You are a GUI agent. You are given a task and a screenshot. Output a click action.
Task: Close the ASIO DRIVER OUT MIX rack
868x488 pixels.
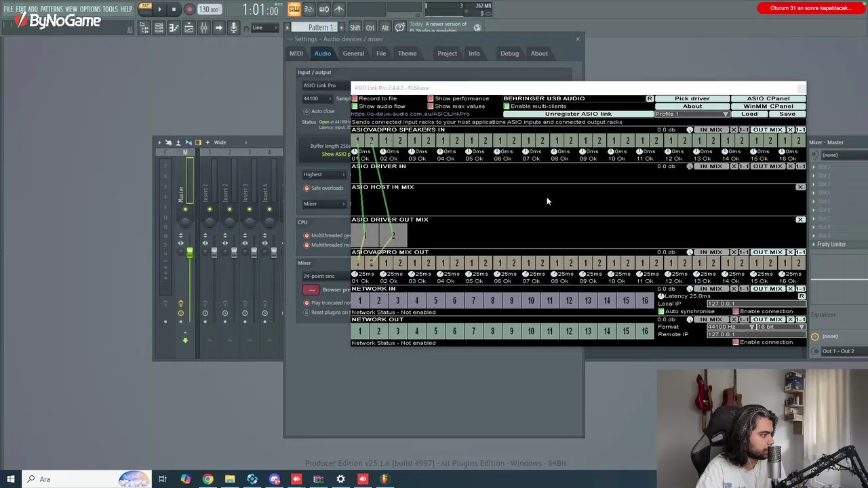pos(800,220)
